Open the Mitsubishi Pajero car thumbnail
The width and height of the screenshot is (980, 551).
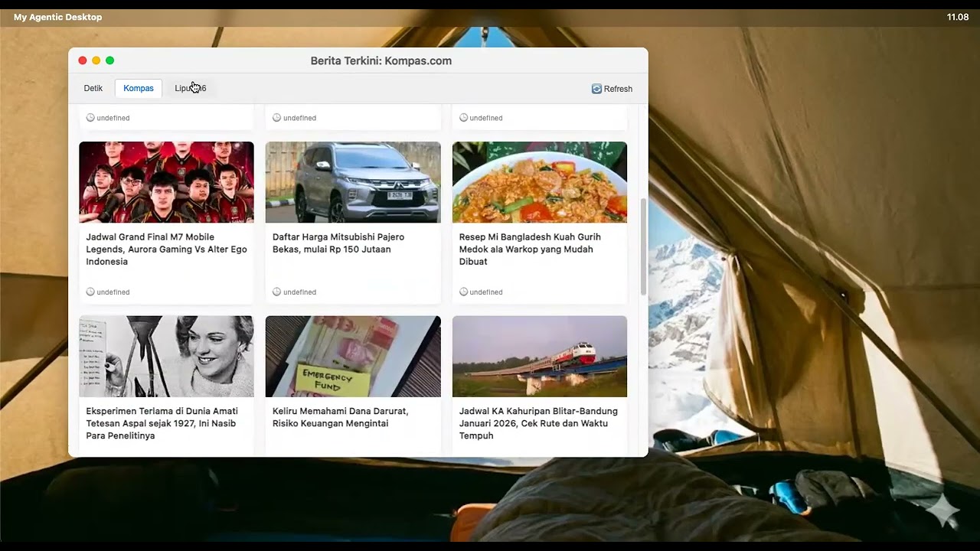click(353, 182)
